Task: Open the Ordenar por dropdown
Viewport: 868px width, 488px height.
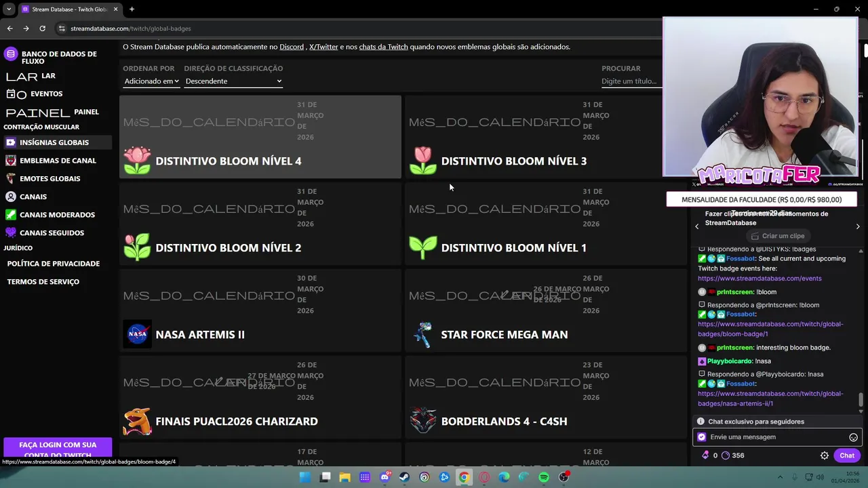Action: click(151, 81)
